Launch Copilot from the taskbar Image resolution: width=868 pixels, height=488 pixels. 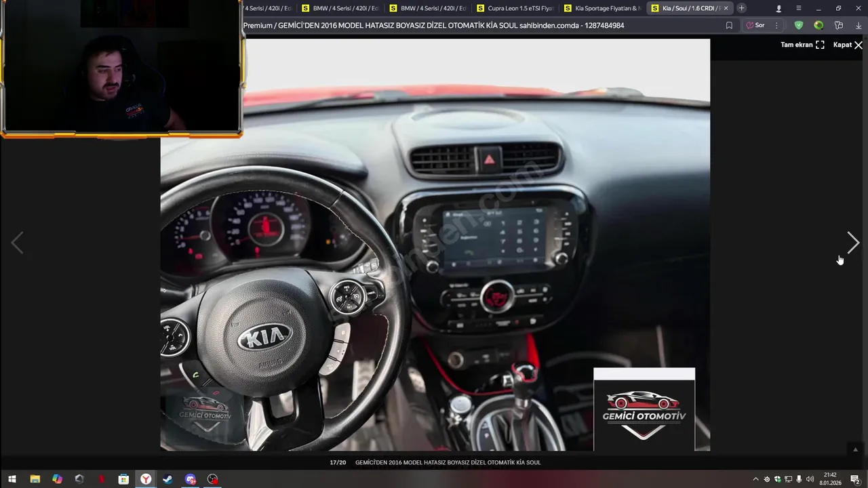click(57, 479)
